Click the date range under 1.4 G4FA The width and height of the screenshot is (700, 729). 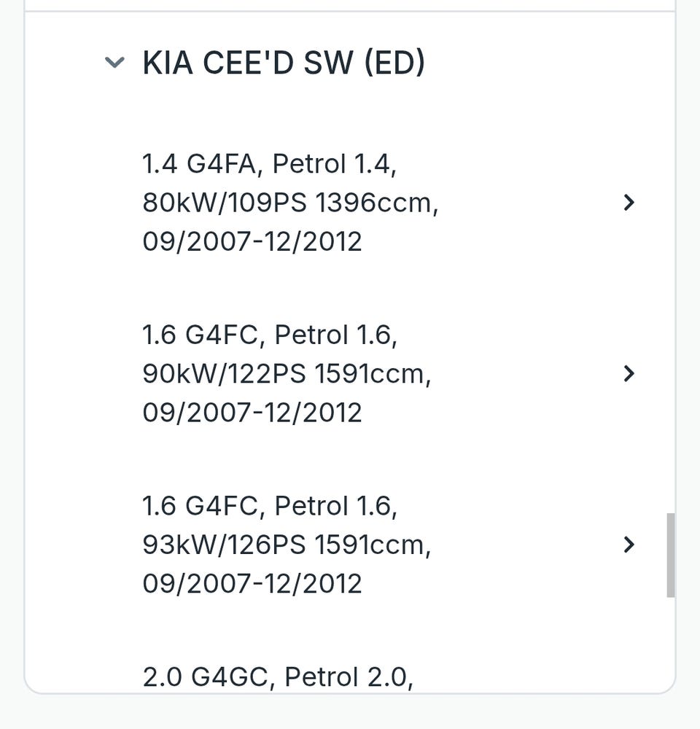[x=252, y=241]
